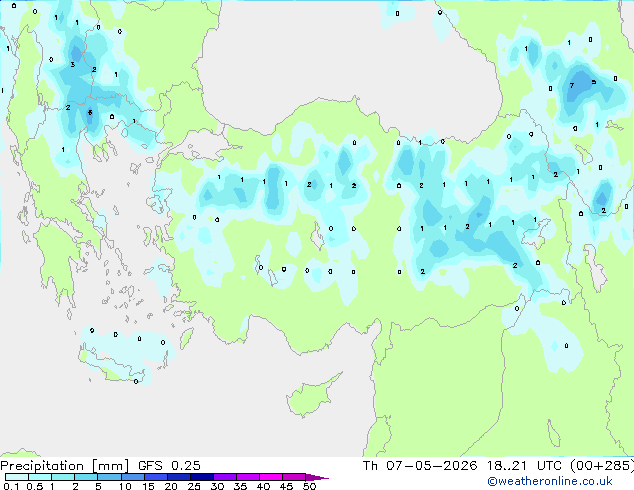This screenshot has height=490, width=634.
Task: Click the legend tick label "10"
Action: tap(125, 486)
